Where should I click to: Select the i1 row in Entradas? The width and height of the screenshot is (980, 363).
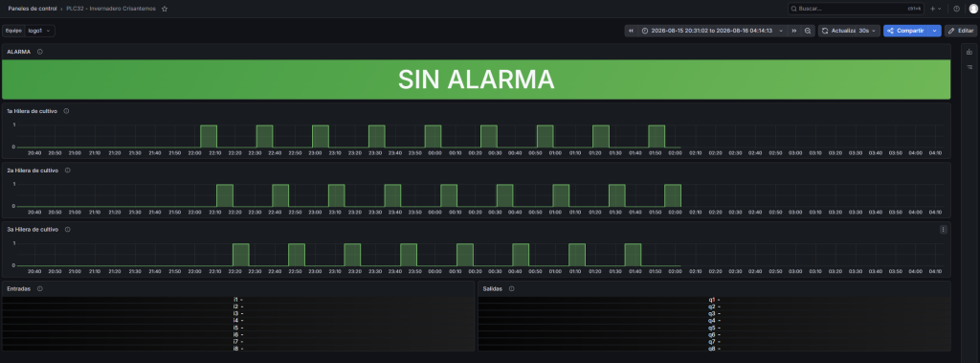238,299
